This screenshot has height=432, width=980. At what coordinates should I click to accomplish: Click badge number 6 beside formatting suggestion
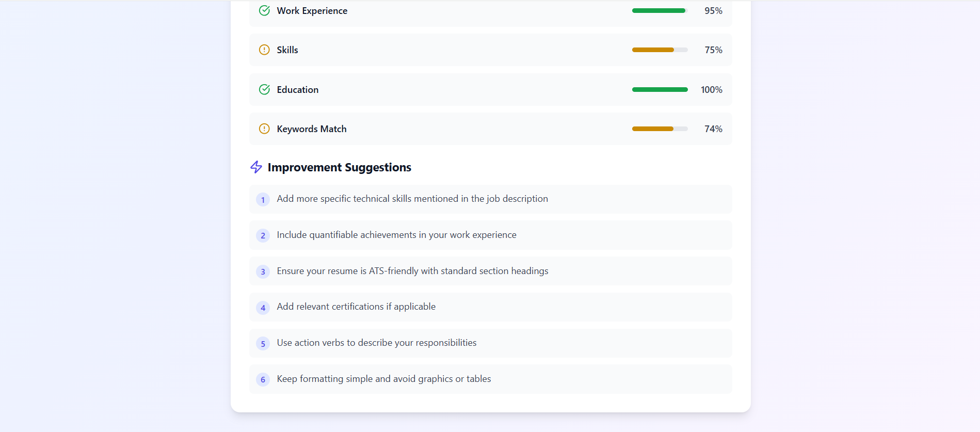click(x=263, y=379)
